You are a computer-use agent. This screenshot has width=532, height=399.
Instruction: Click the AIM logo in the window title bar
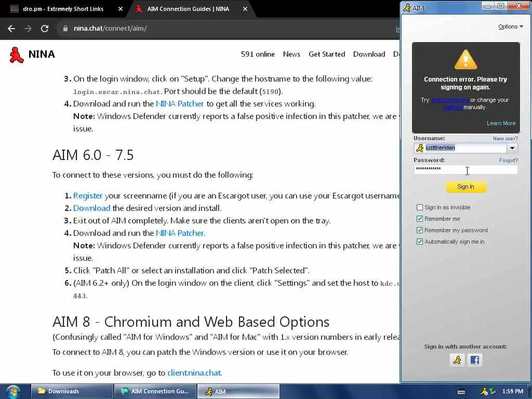click(x=407, y=7)
